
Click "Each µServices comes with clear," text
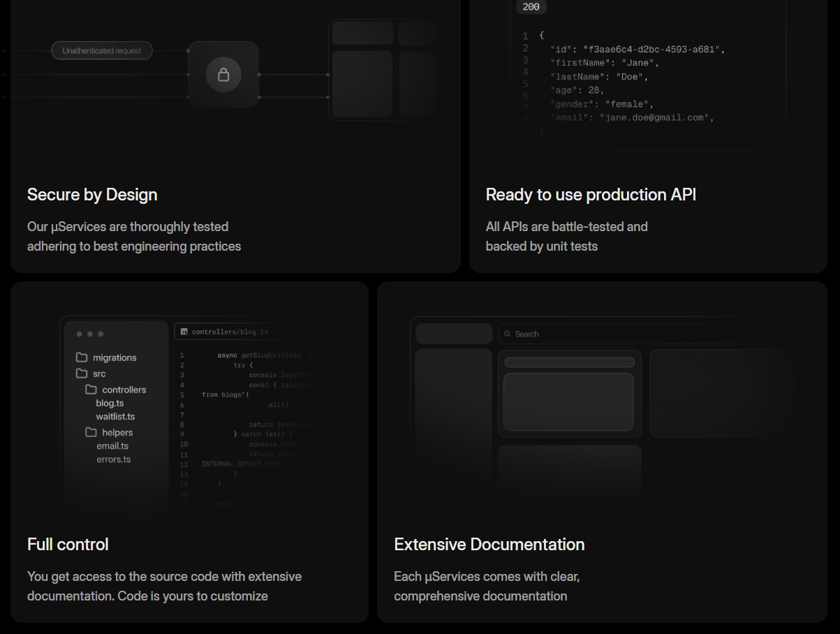point(487,577)
